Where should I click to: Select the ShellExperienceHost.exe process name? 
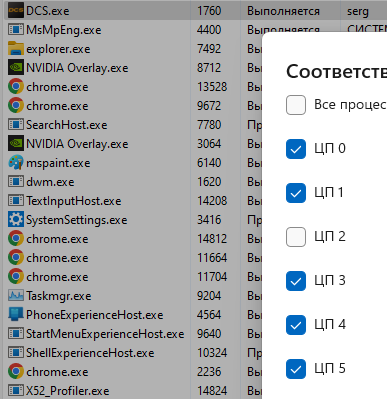point(90,353)
